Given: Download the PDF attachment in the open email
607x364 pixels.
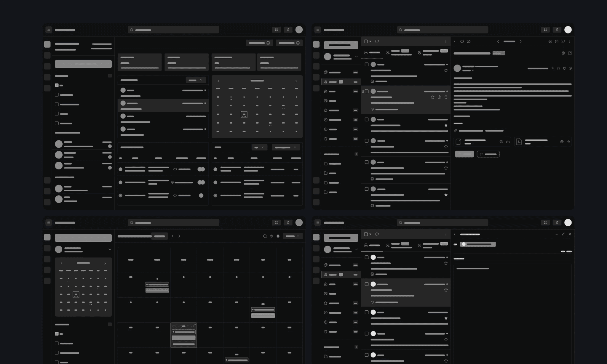Looking at the screenshot, I should (568, 142).
